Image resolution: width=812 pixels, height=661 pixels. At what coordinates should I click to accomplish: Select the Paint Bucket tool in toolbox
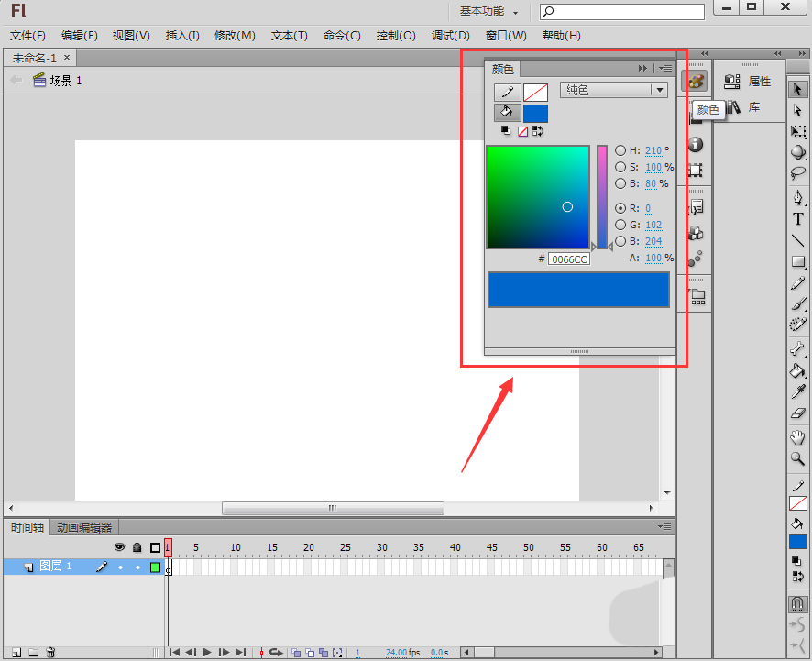[x=798, y=370]
